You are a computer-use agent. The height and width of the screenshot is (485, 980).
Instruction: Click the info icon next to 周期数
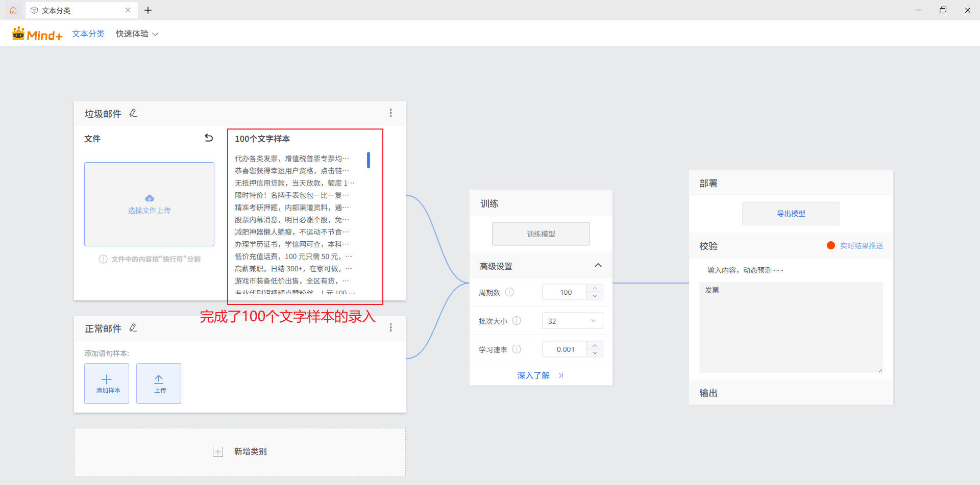click(x=509, y=292)
